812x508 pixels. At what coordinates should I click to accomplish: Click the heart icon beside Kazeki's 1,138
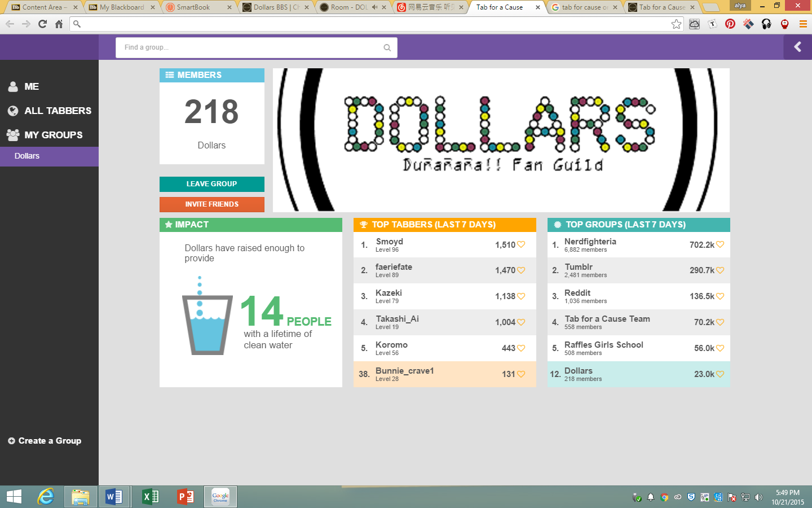pyautogui.click(x=521, y=296)
